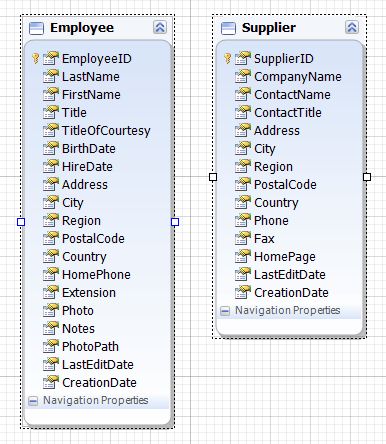Click left resize handle of Supplier entity
Screen dimensions: 386x444
pyautogui.click(x=213, y=177)
